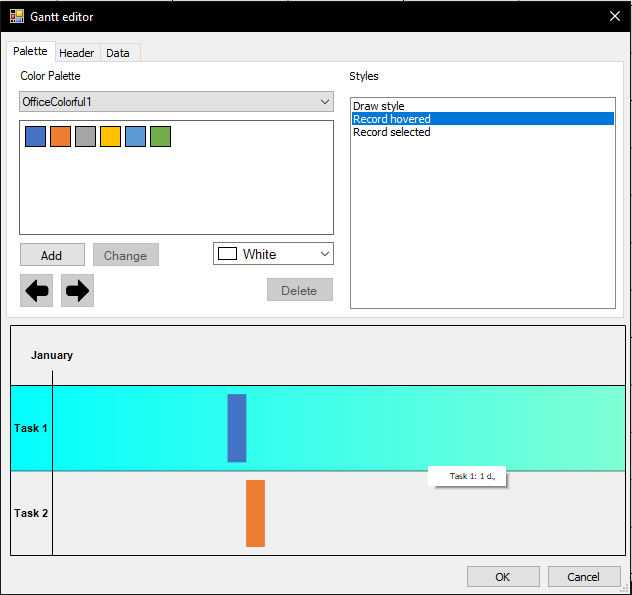Move color right with the right arrow button
Viewport: 632px width, 595px height.
(77, 291)
